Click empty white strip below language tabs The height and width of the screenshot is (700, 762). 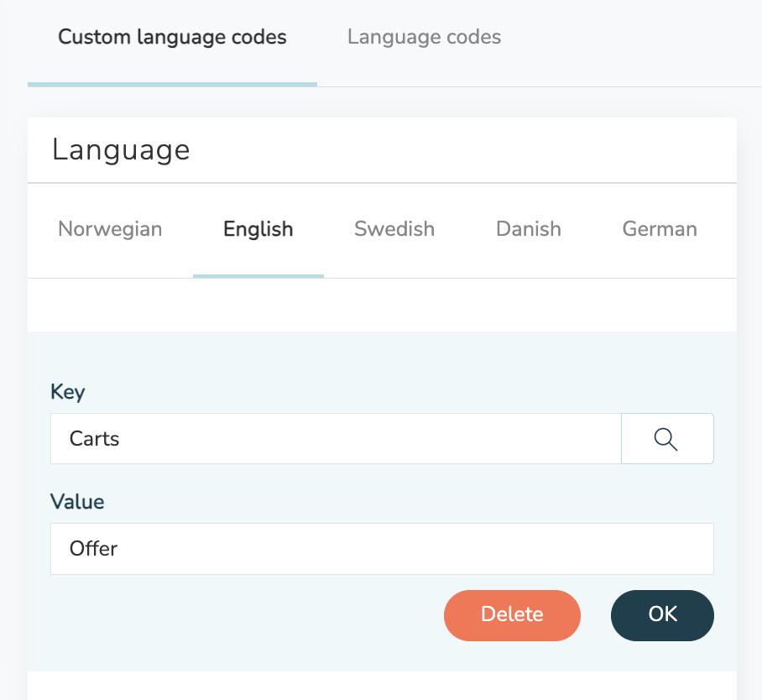click(382, 306)
